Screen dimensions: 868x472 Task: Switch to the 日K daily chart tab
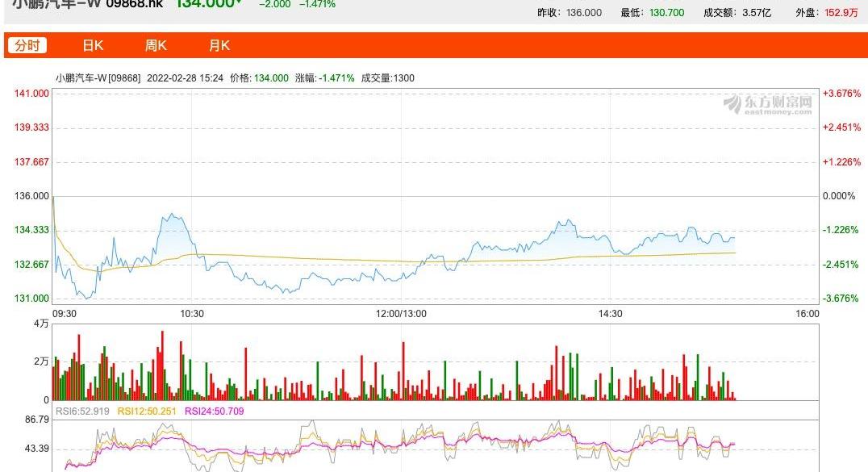pos(93,45)
